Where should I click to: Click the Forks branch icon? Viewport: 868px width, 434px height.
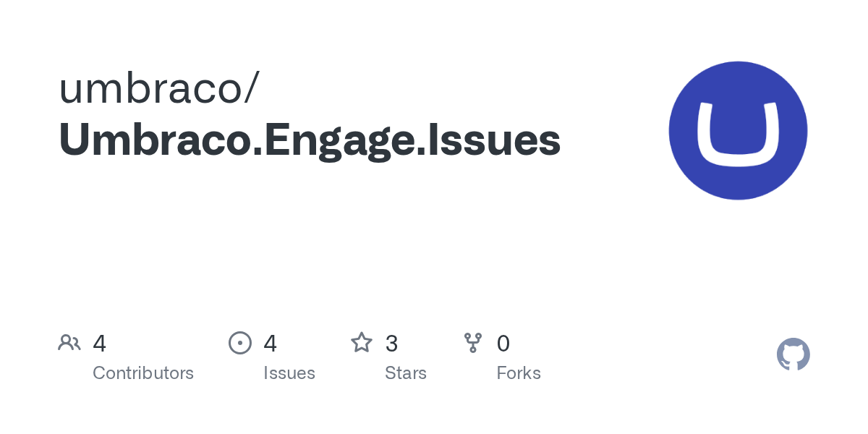[x=473, y=343]
